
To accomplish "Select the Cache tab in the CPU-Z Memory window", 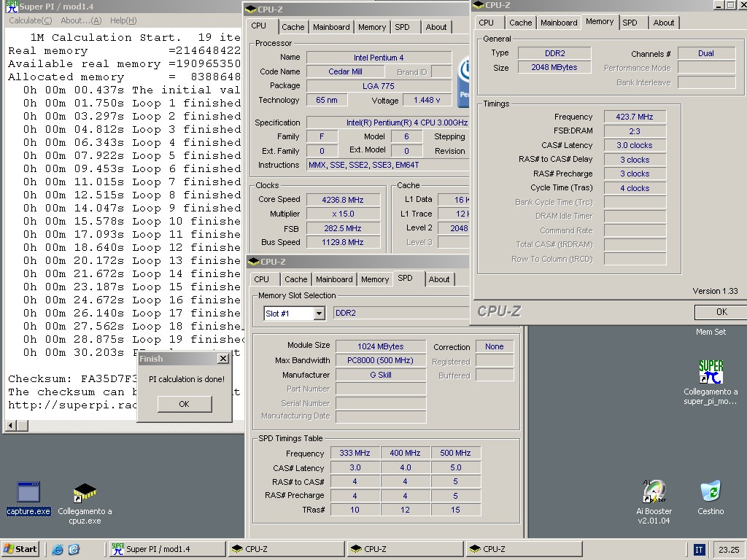I will [x=520, y=23].
